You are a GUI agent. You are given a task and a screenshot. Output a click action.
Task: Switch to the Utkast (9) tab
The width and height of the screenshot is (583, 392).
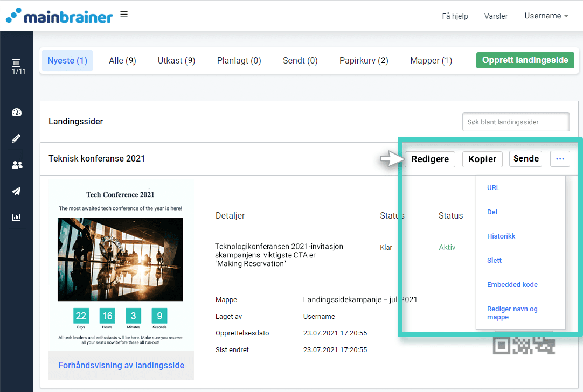click(x=176, y=61)
